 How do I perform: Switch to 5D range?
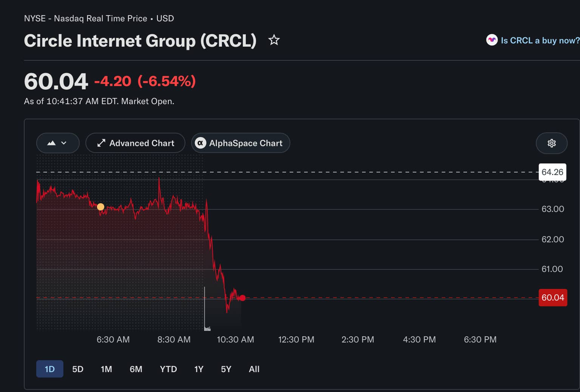(x=78, y=369)
